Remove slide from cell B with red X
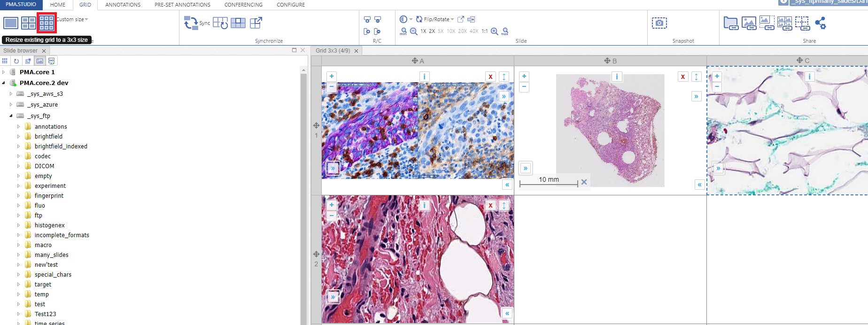The image size is (868, 325). pyautogui.click(x=682, y=77)
